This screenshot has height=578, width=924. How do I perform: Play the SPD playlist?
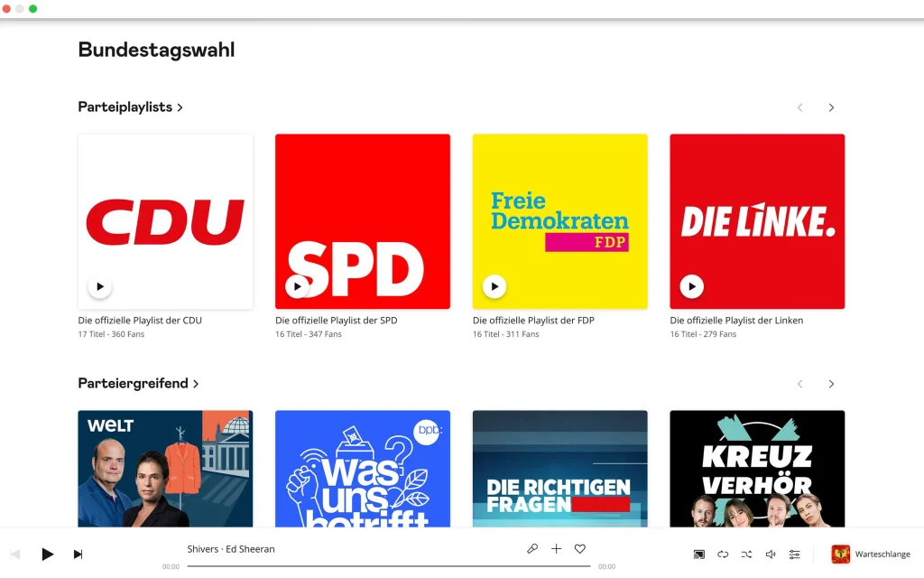click(x=297, y=286)
